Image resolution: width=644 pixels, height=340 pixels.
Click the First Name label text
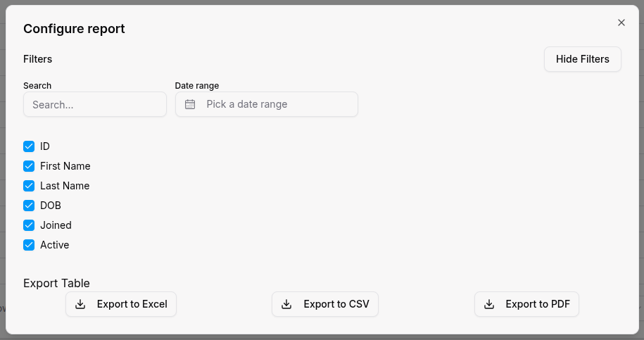click(65, 166)
